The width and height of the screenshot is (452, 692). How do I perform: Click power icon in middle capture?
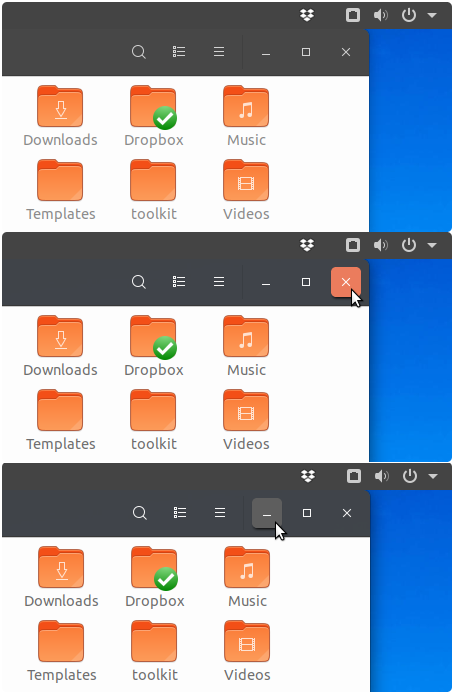(409, 245)
